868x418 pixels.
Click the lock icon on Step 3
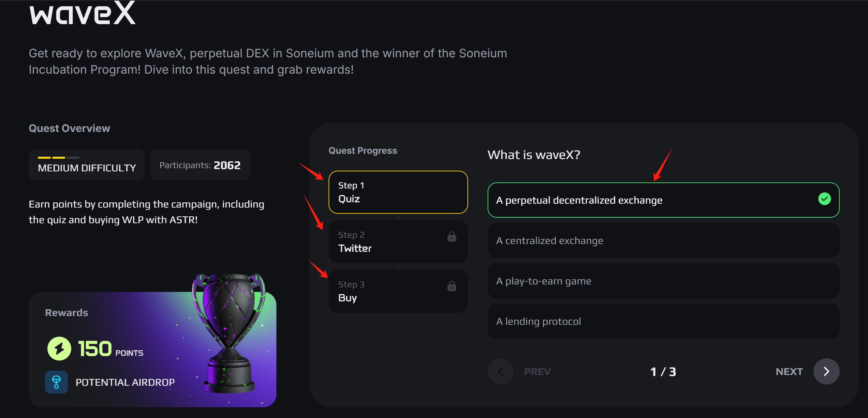tap(451, 286)
